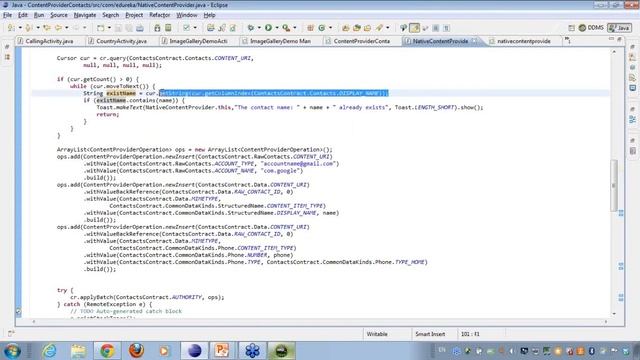Click the checkmark task toolbar icon

(x=186, y=28)
